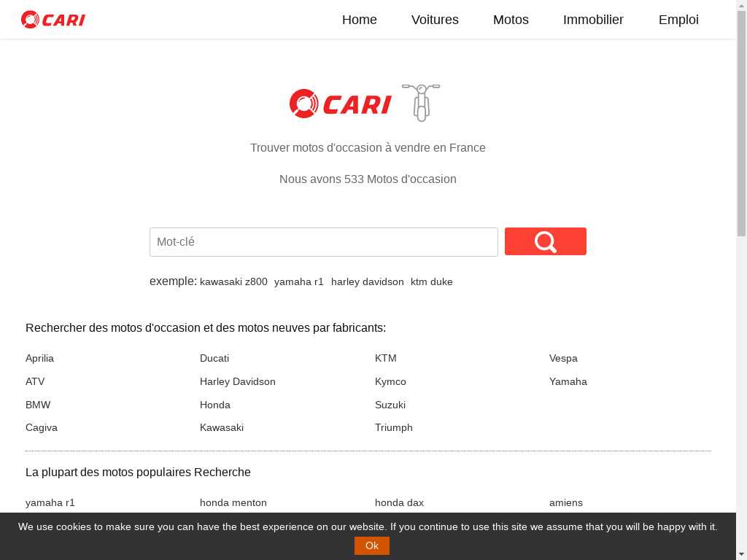Open the Ducati manufacturer link

tap(214, 358)
